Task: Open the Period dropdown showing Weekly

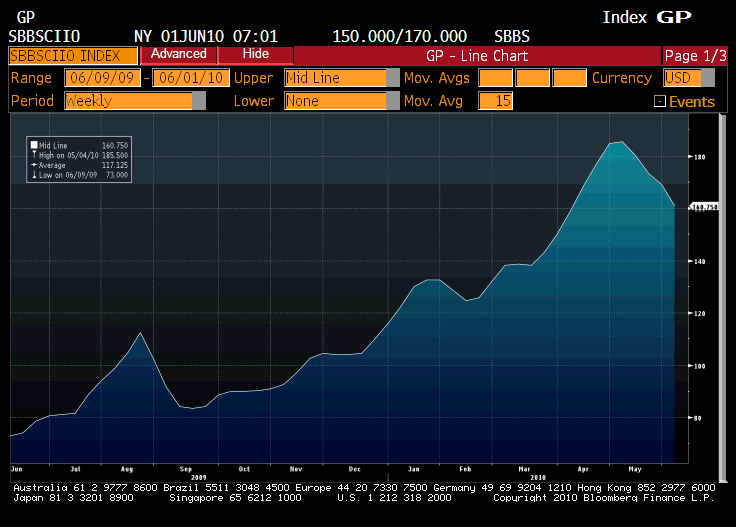Action: [x=198, y=101]
